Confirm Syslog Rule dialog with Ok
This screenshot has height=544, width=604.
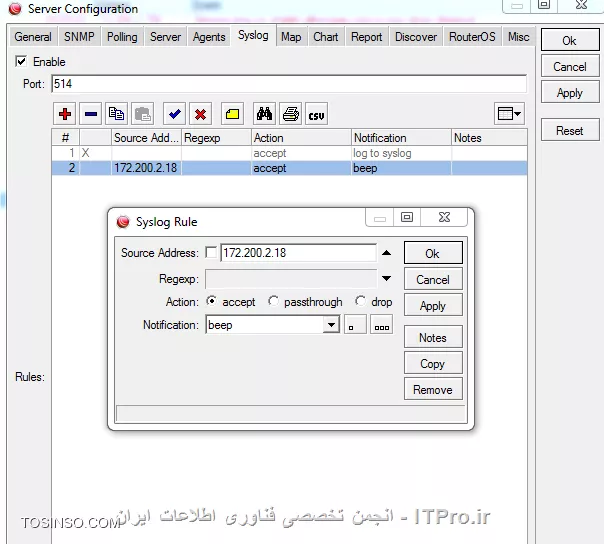click(x=433, y=253)
